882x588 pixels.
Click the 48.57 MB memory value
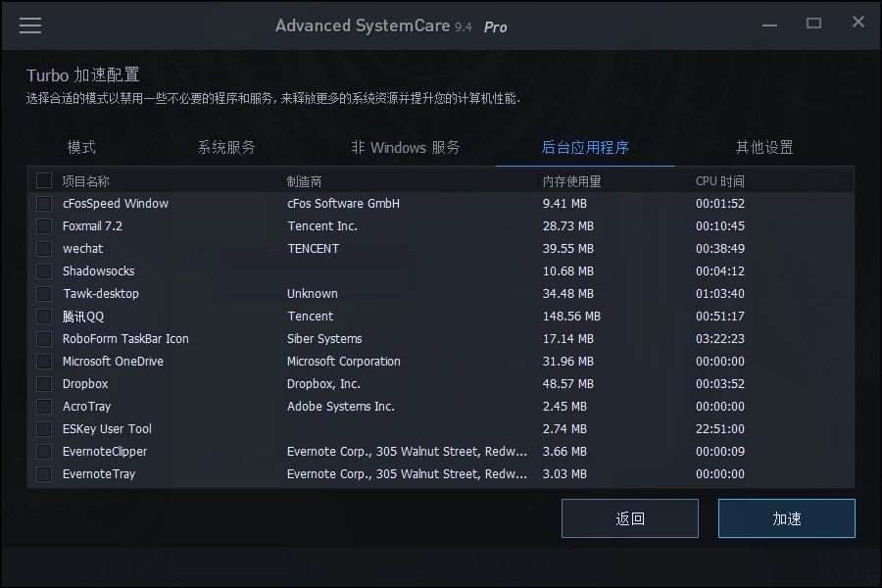click(x=568, y=384)
